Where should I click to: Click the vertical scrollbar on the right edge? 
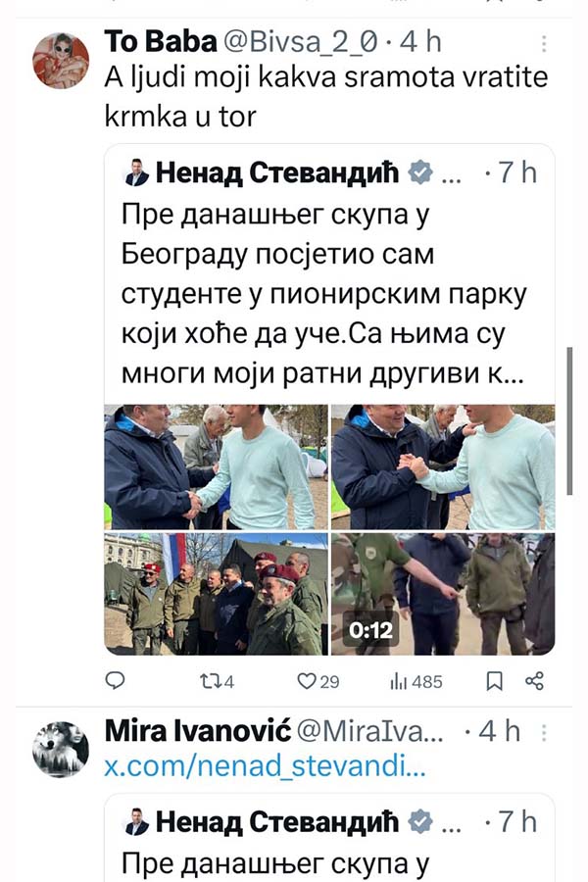[569, 420]
